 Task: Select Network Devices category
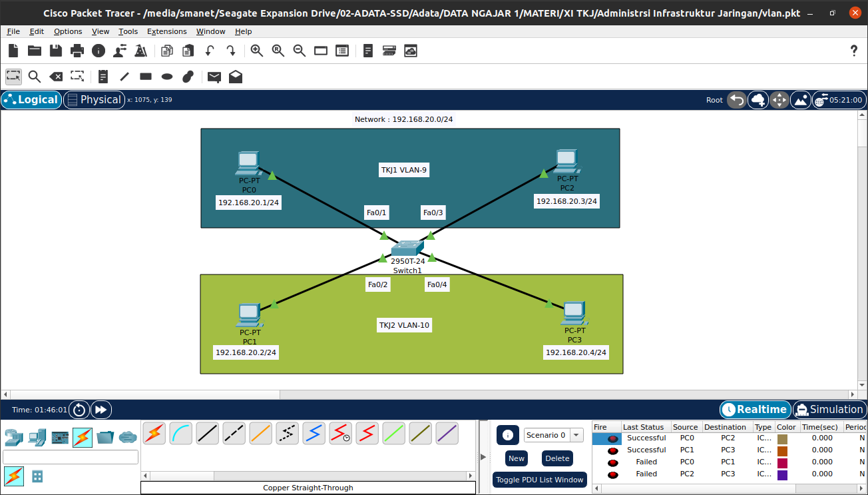click(x=14, y=437)
